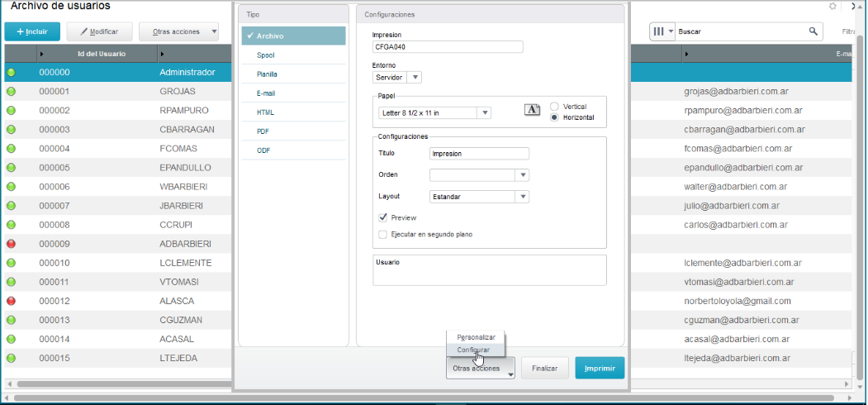868x405 pixels.
Task: Open dropdown arrow next to column selector
Action: coord(671,31)
